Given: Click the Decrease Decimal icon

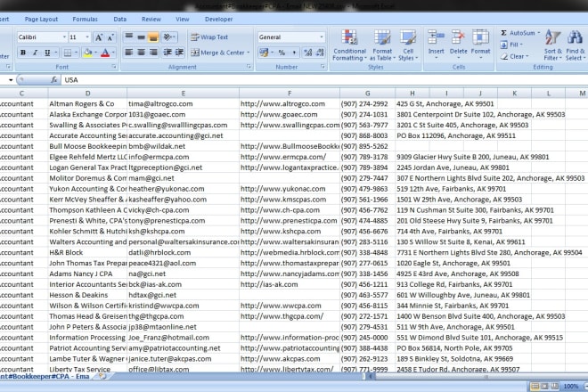Looking at the screenshot, I should (320, 53).
